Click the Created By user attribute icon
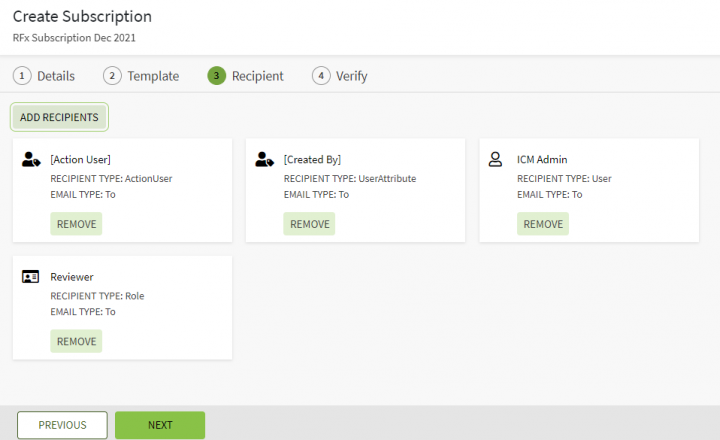The height and width of the screenshot is (440, 720). tap(264, 160)
